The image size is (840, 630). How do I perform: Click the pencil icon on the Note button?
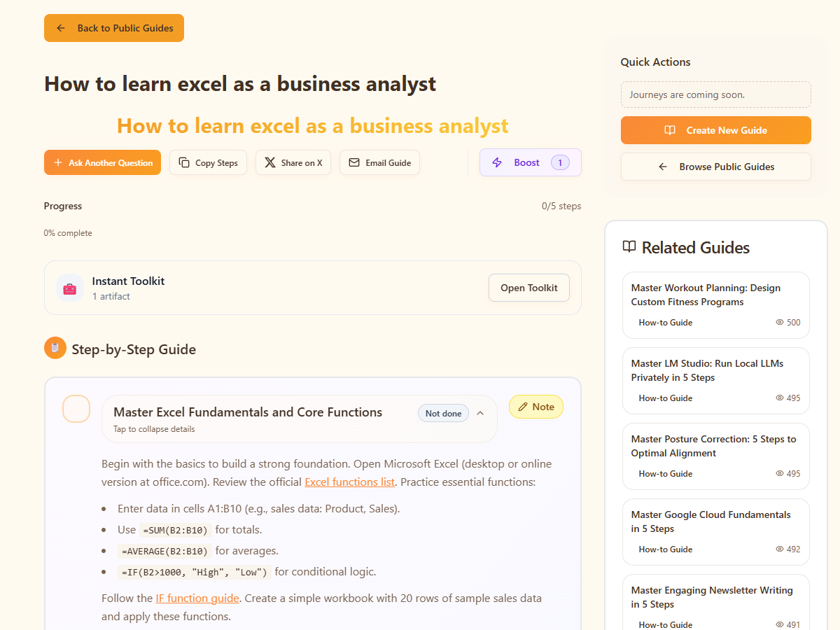click(x=523, y=407)
